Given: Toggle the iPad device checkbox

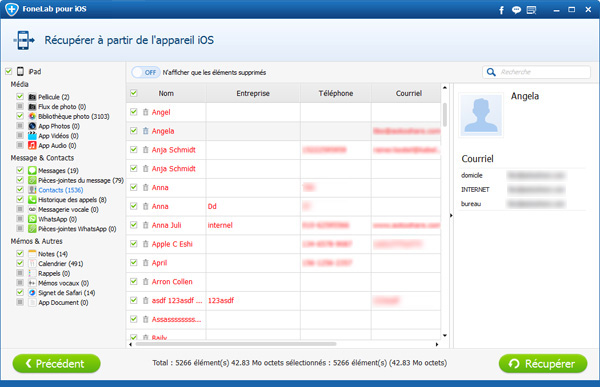Looking at the screenshot, I should click(x=8, y=71).
